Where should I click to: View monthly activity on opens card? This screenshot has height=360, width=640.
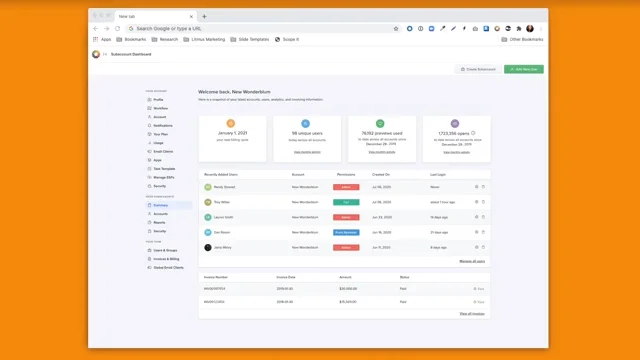pos(456,152)
